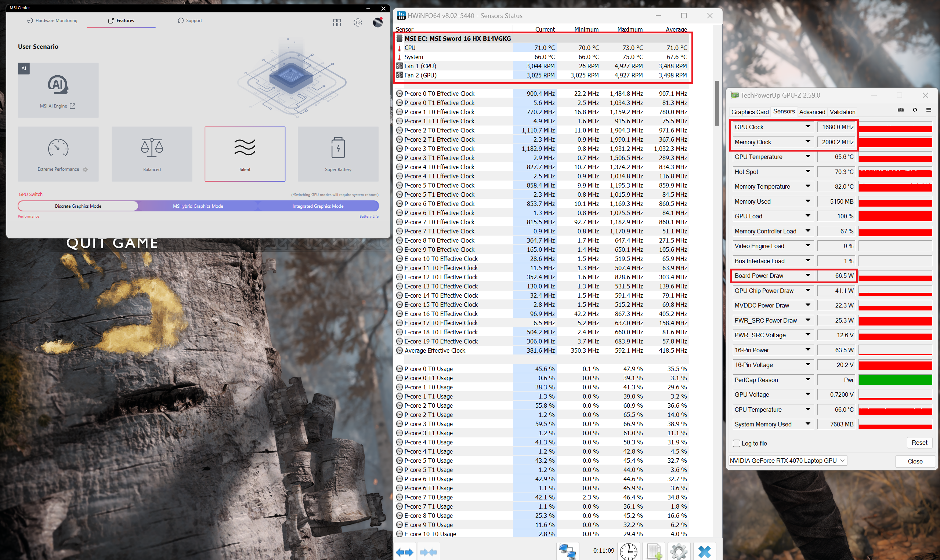Open MSI Center grid view icon
Viewport: 940px width, 560px height.
[337, 23]
